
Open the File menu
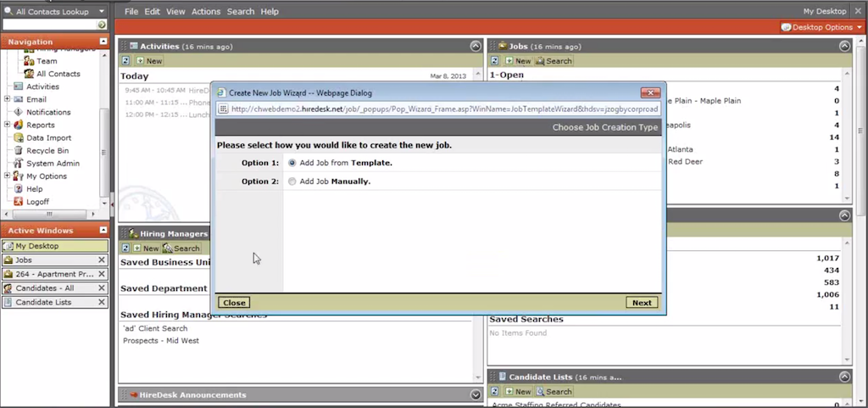point(131,11)
